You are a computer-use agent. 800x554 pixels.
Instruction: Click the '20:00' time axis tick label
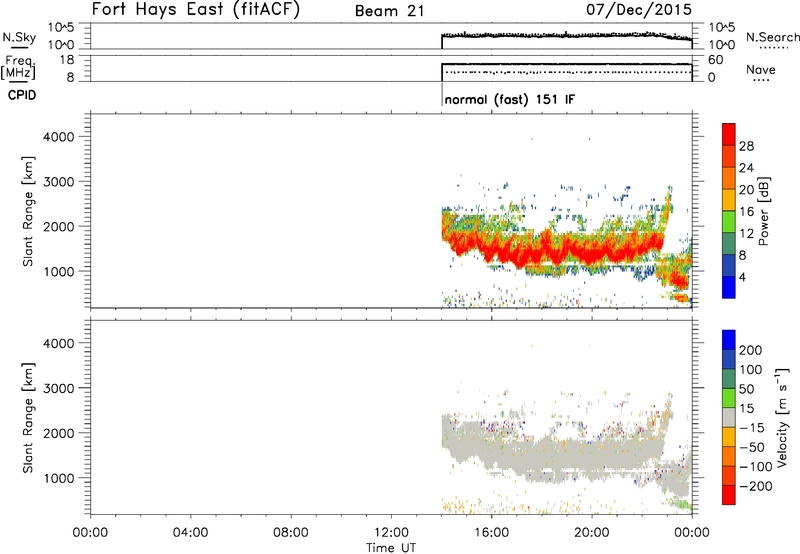(592, 533)
